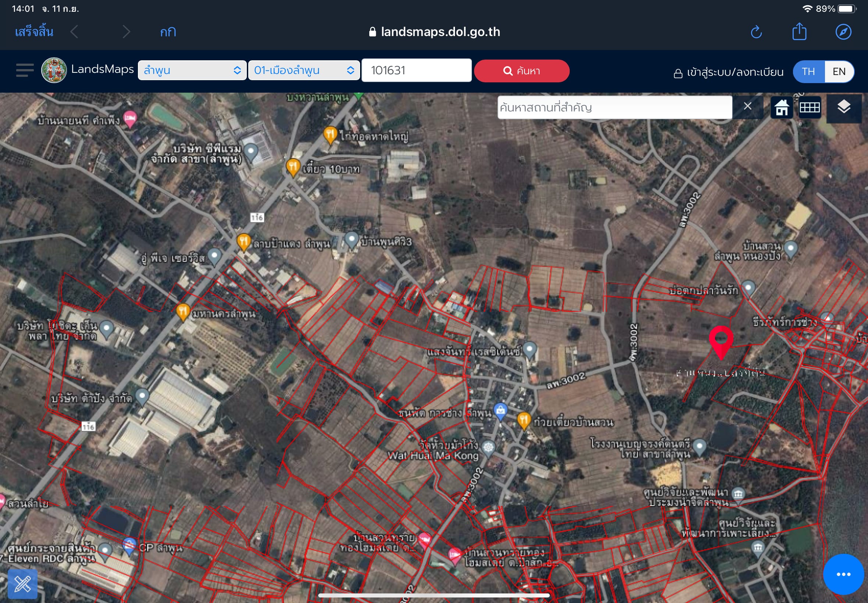The image size is (868, 603).
Task: Open in Safari compass icon
Action: coord(843,32)
